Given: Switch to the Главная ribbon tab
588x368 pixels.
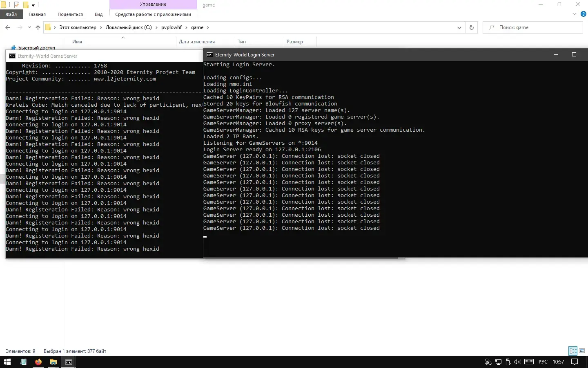Looking at the screenshot, I should coord(37,14).
